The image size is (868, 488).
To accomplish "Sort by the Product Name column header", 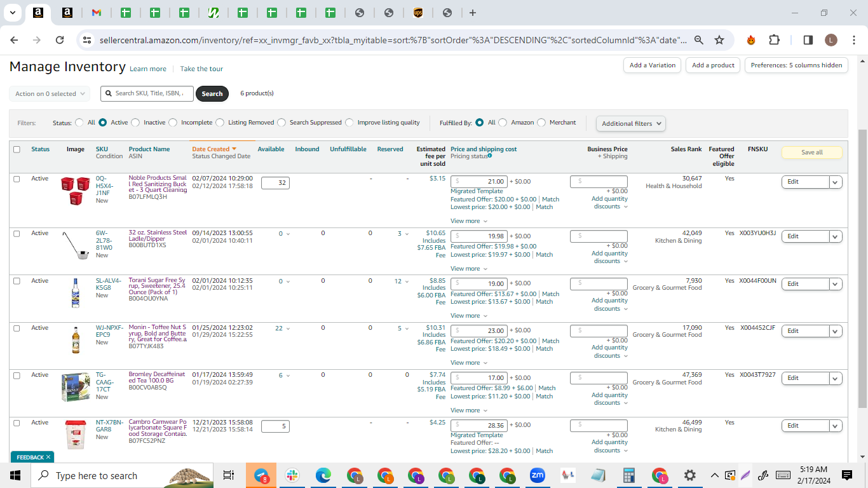I will 149,149.
